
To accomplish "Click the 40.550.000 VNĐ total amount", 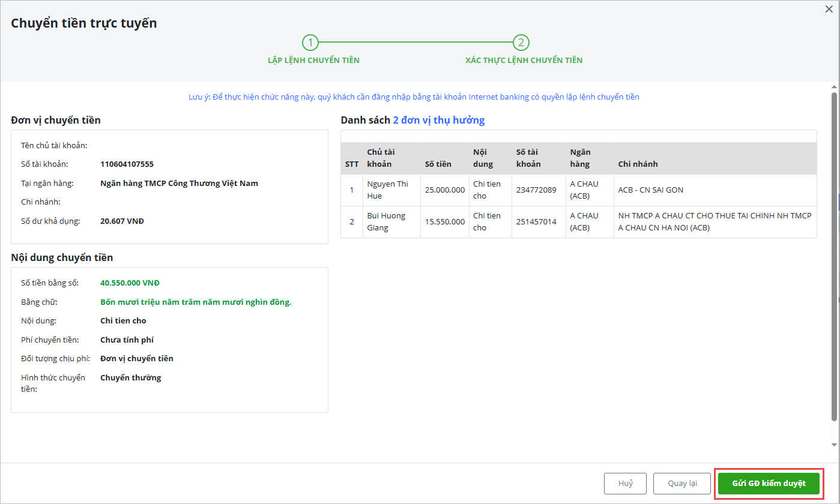I will coord(130,283).
